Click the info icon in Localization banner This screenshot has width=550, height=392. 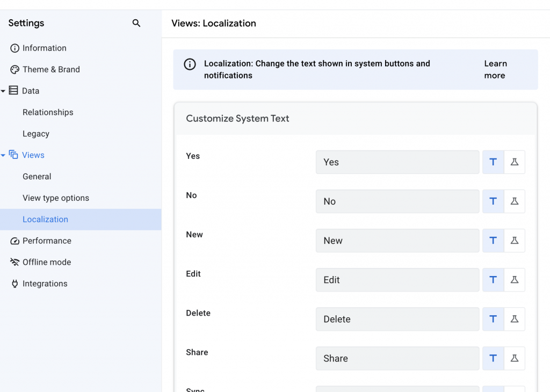pyautogui.click(x=190, y=64)
